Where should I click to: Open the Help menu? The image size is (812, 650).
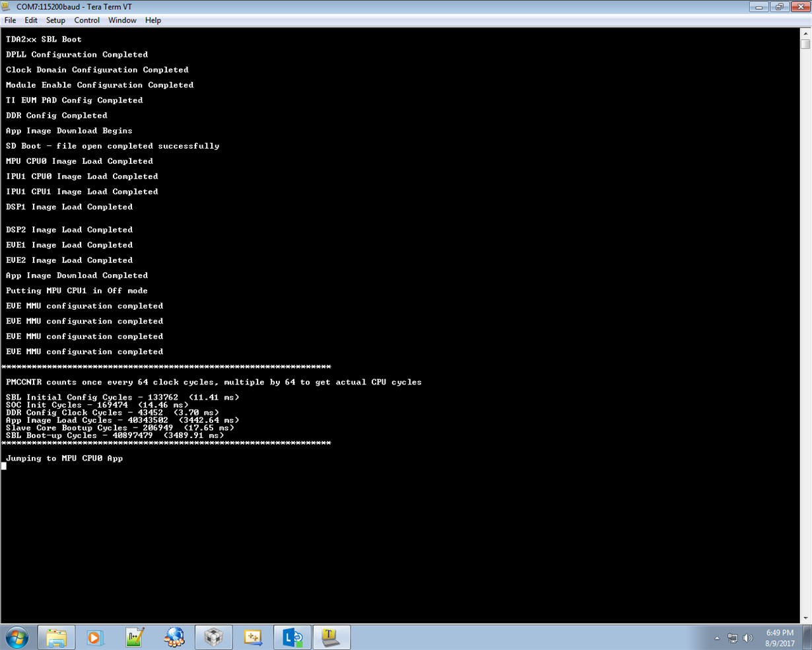point(153,20)
